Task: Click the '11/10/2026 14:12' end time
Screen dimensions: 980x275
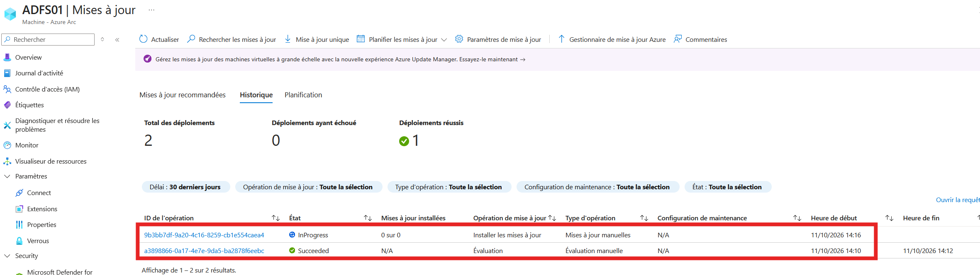Action: point(928,251)
